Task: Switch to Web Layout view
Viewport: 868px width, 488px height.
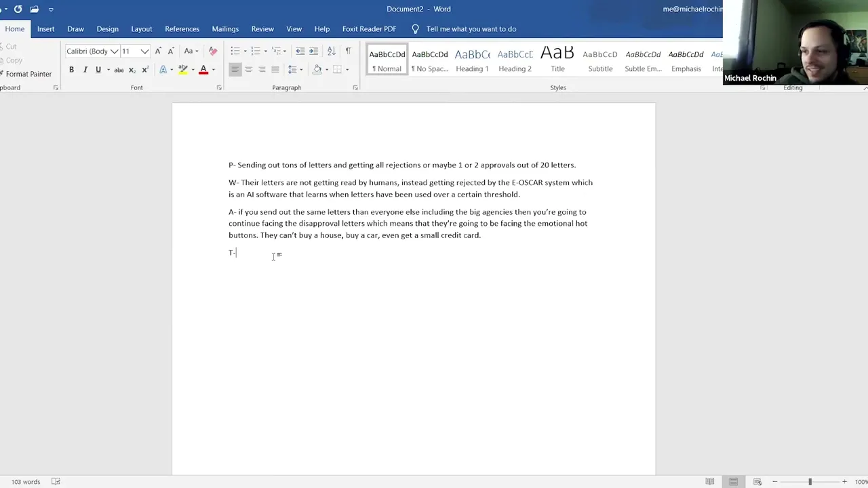Action: point(757,482)
